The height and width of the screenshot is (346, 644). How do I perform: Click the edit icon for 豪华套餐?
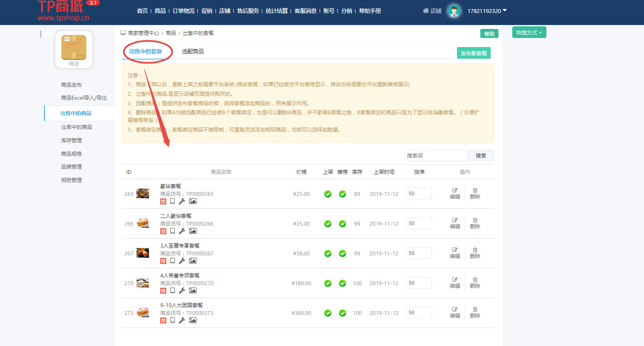coord(455,190)
